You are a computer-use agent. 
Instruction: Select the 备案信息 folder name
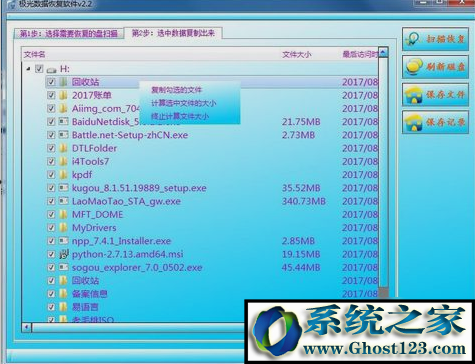(90, 294)
